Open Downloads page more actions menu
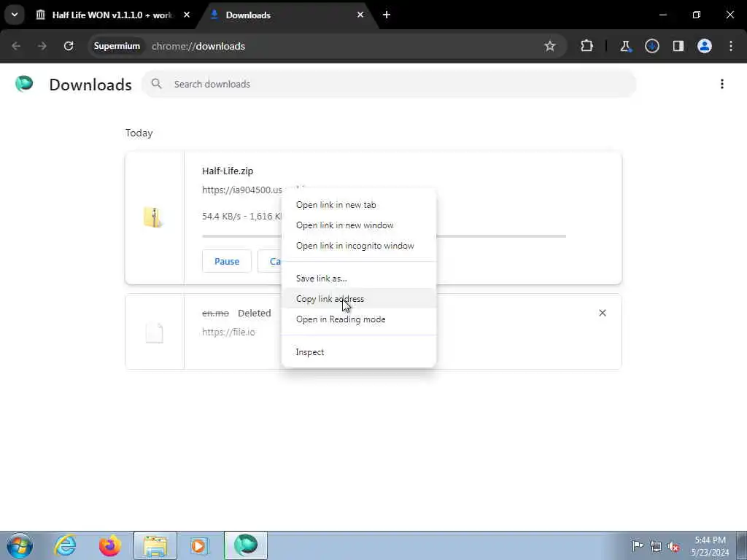The height and width of the screenshot is (560, 747). 722,85
